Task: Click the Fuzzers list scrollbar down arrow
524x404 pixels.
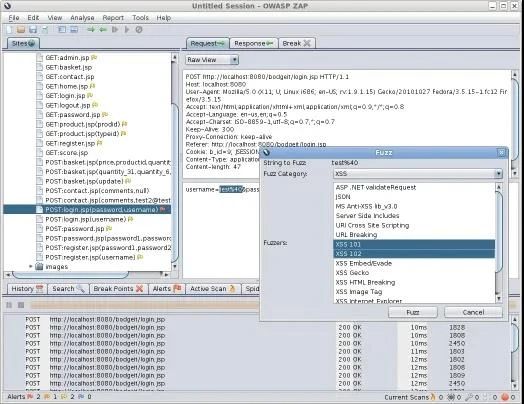Action: [498, 299]
